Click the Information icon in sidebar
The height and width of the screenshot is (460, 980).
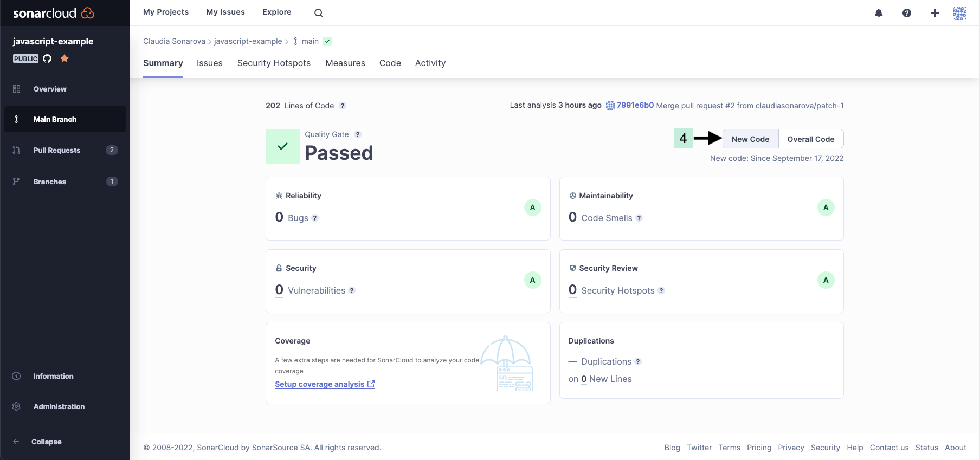tap(16, 376)
